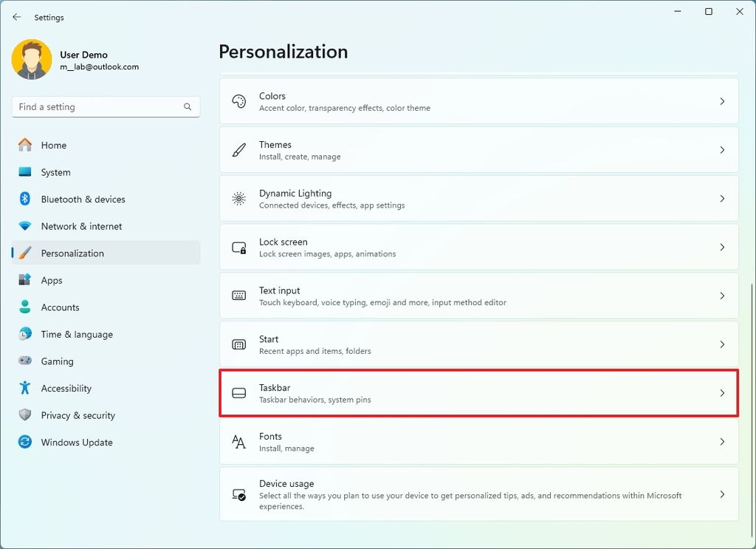This screenshot has height=549, width=756.
Task: Click 'Touch keyboard, voice typing' description
Action: (x=383, y=302)
